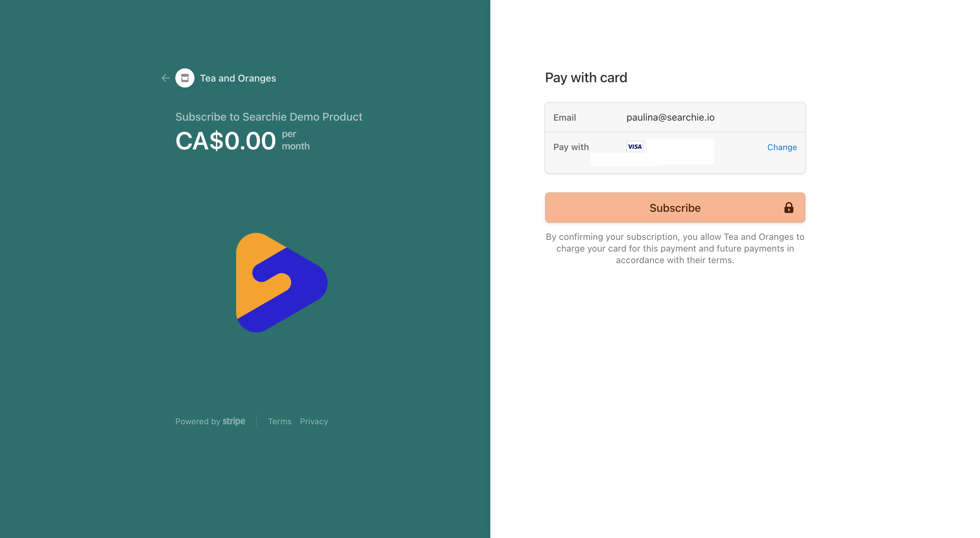Click the Searchie product logo image
The height and width of the screenshot is (538, 980).
(282, 282)
